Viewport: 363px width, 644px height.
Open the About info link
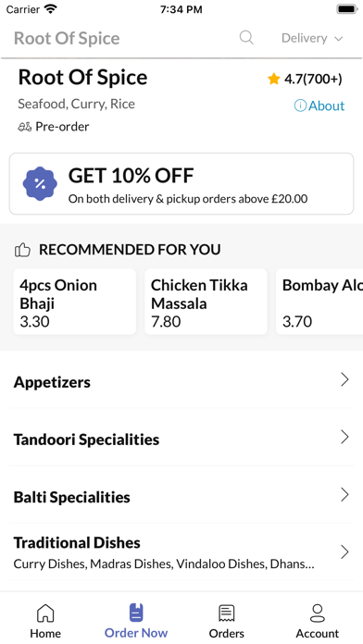319,106
